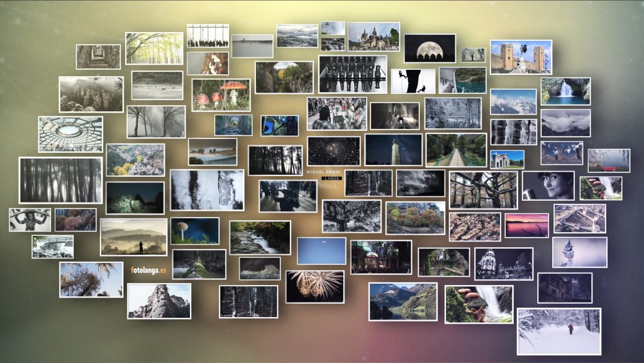Open the tower under starry night sky photo

[394, 150]
